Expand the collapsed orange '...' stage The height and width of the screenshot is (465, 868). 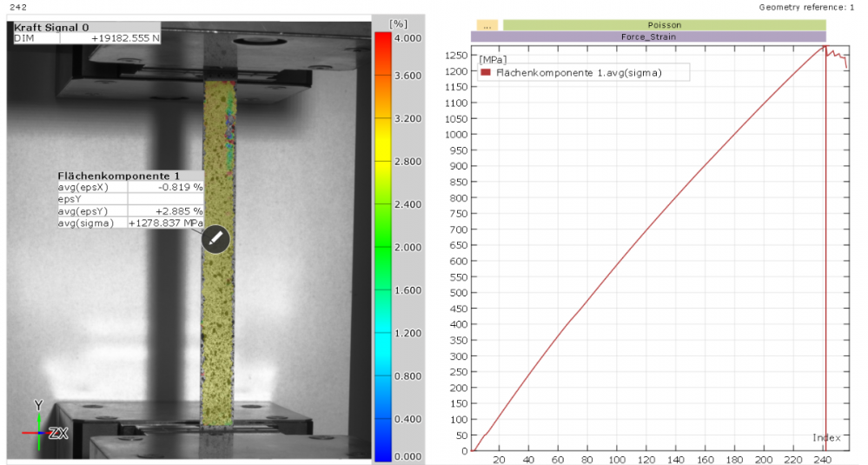tap(487, 25)
